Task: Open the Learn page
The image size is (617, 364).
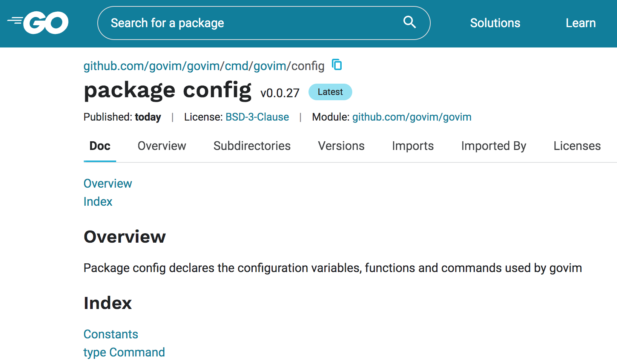Action: [x=580, y=23]
